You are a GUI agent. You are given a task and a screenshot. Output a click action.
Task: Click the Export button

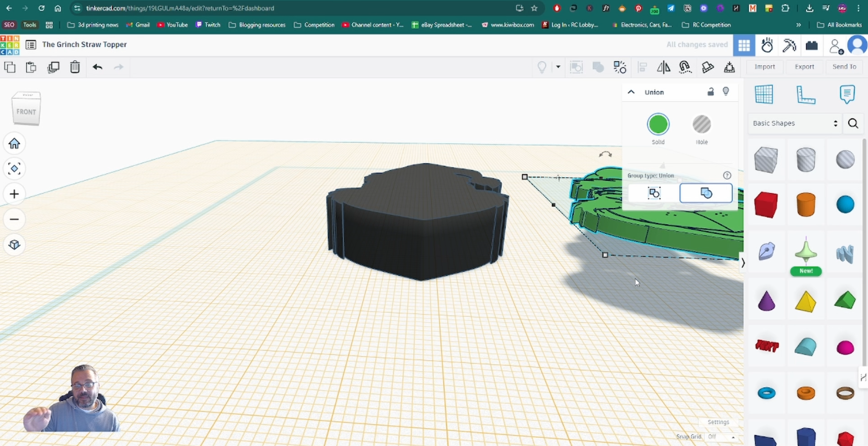[804, 67]
